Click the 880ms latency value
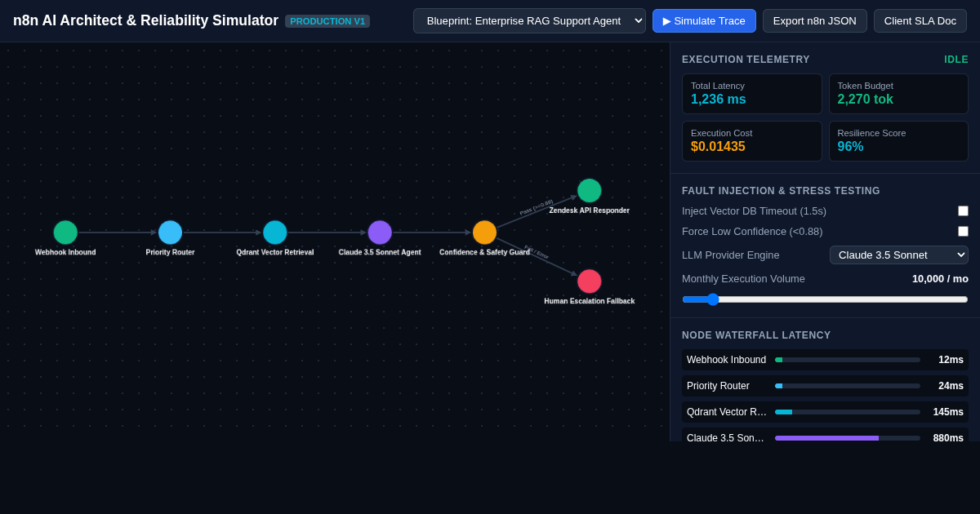980x514 pixels. pyautogui.click(x=948, y=438)
